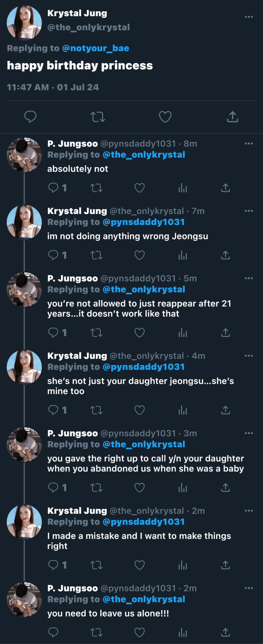
Task: Open more options for the main tweet
Action: click(x=249, y=17)
